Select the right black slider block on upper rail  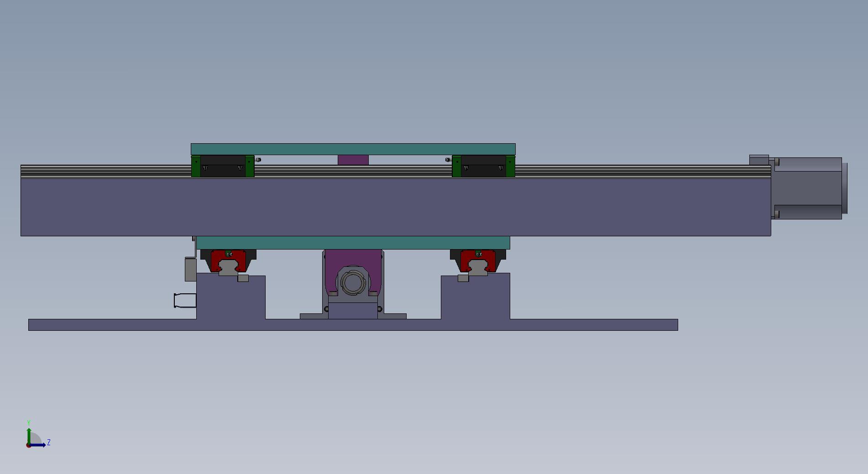pos(484,166)
